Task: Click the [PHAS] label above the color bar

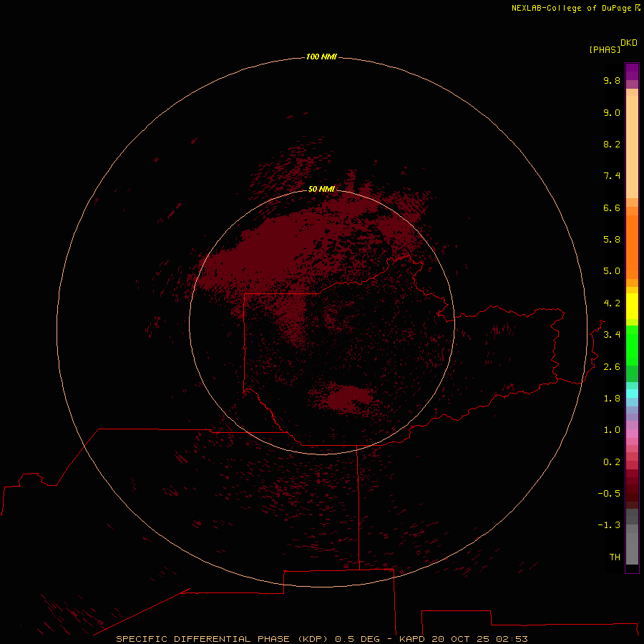Action: 605,49
